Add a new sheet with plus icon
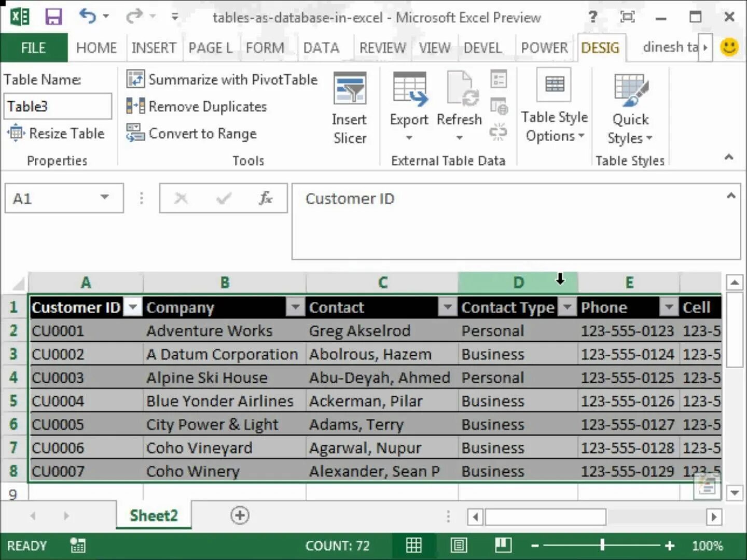Image resolution: width=747 pixels, height=560 pixels. point(240,515)
